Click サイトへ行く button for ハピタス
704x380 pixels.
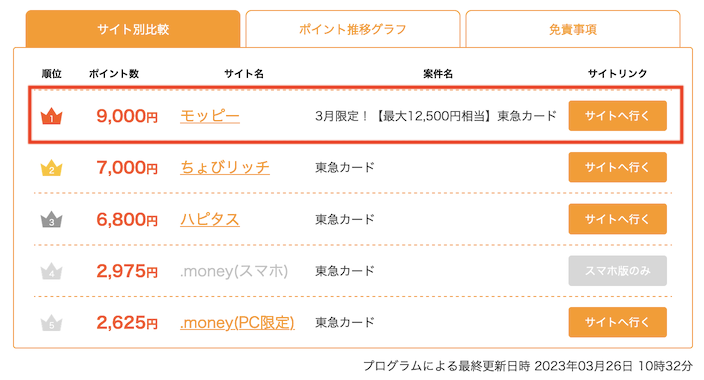click(617, 219)
